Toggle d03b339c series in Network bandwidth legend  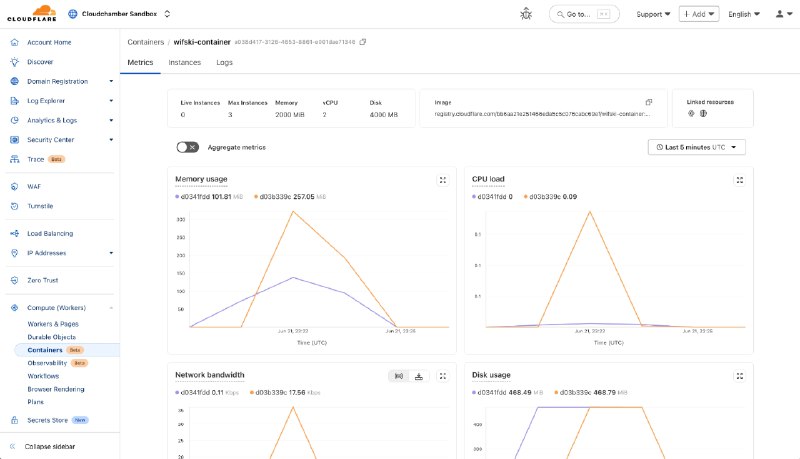click(x=285, y=392)
